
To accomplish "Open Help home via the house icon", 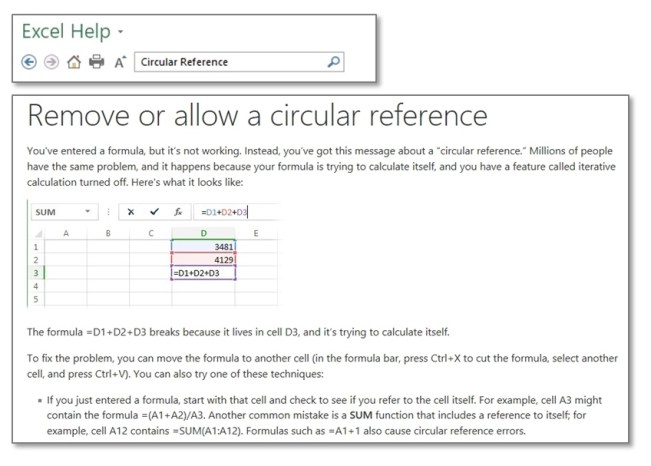I will [x=74, y=62].
